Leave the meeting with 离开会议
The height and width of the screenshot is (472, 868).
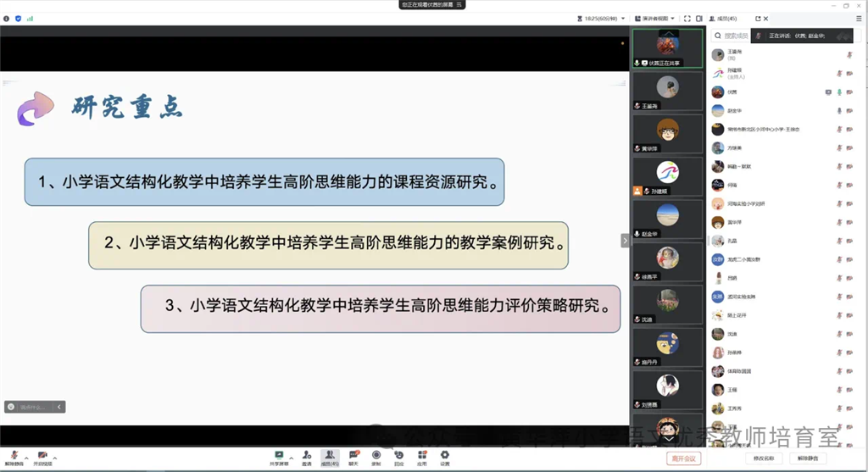(684, 458)
